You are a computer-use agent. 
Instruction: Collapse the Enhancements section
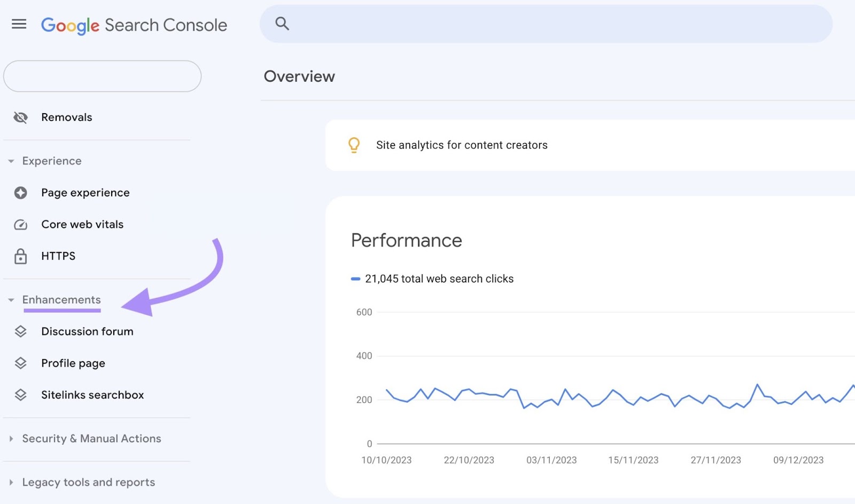click(x=11, y=300)
